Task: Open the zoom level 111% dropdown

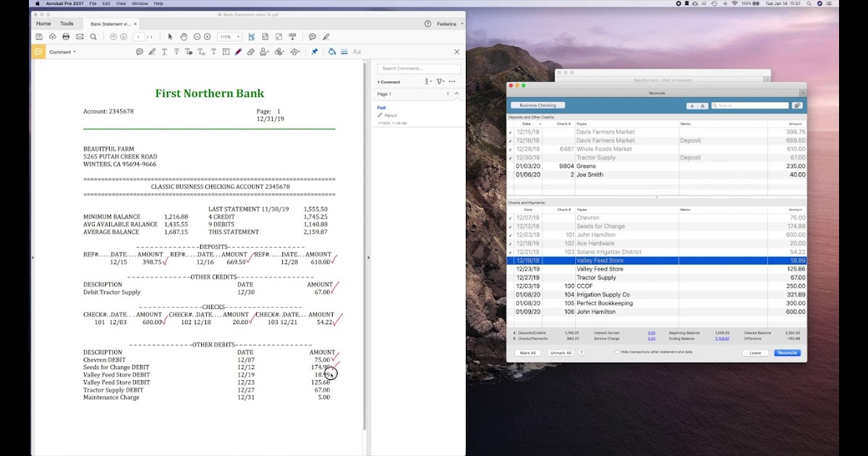Action: [x=230, y=37]
